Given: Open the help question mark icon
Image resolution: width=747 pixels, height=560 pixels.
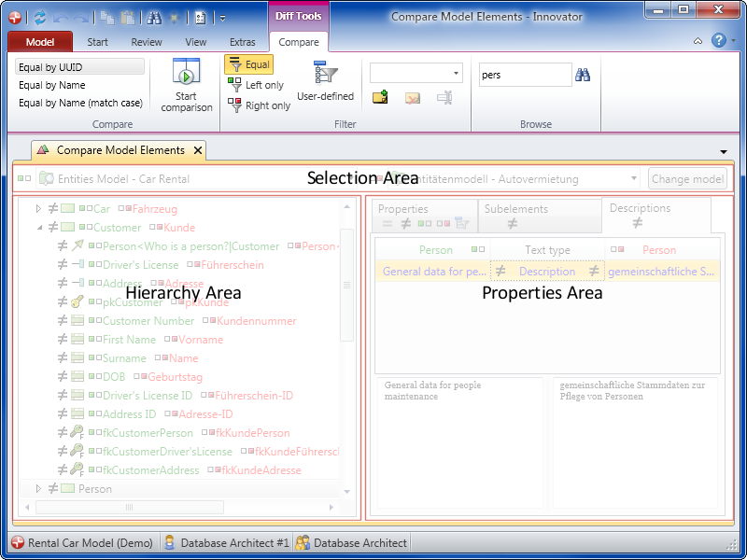Looking at the screenshot, I should [x=718, y=41].
